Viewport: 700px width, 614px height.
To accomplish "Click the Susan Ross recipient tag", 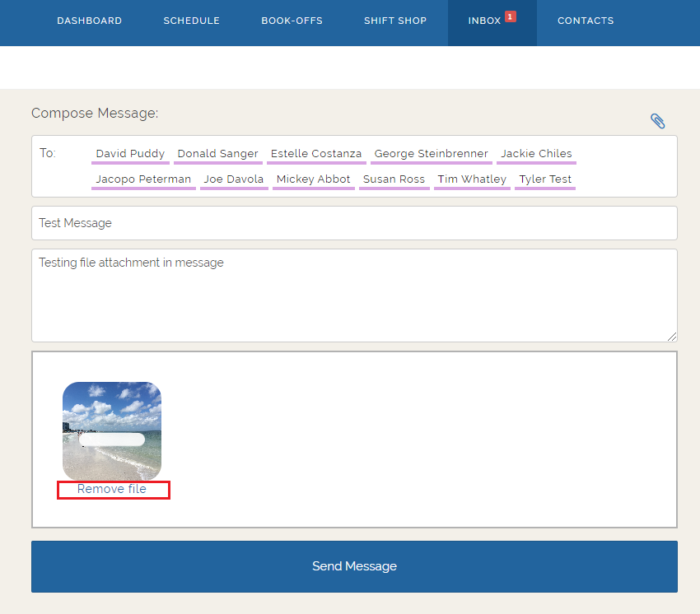I will click(394, 179).
